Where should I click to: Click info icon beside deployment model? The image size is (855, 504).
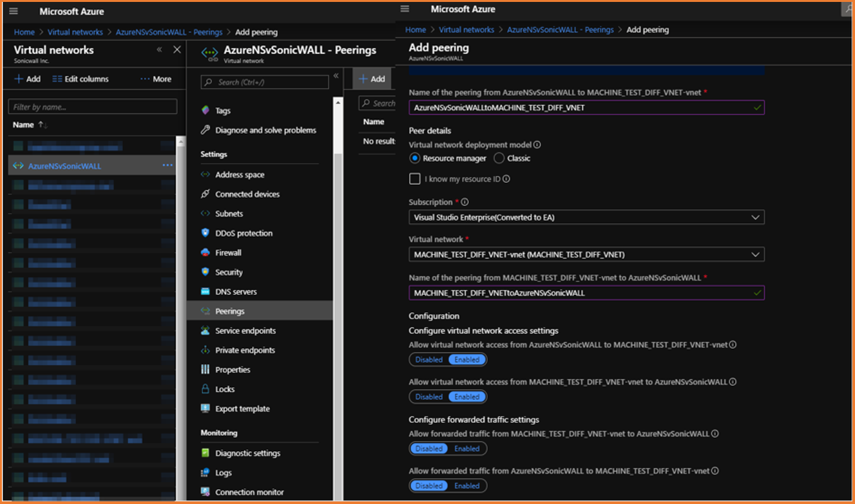(537, 145)
